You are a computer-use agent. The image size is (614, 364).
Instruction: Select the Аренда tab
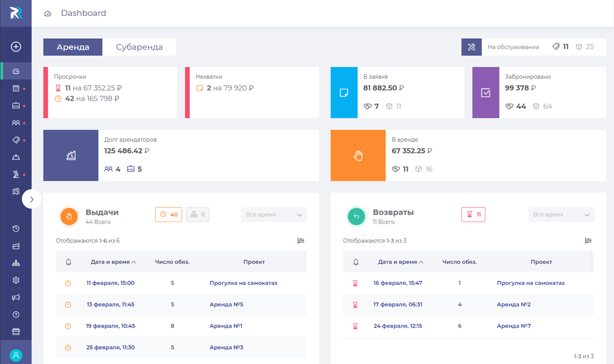coord(73,47)
